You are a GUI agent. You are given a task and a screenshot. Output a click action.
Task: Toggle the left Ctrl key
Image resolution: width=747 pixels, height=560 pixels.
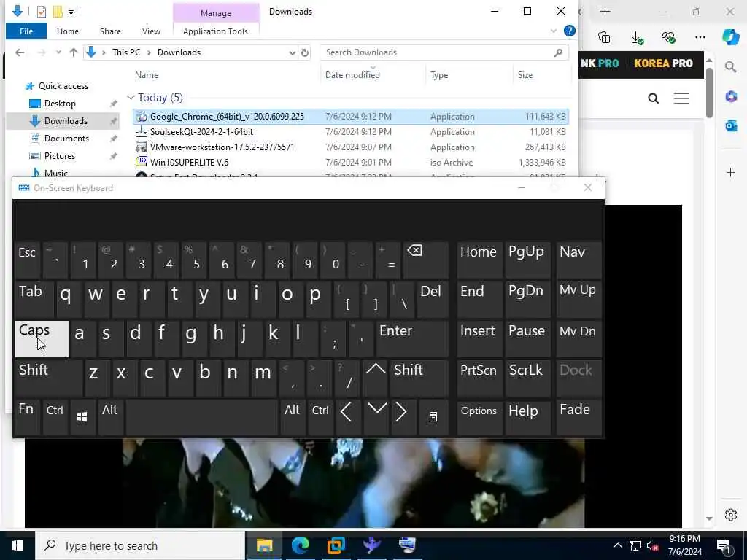[x=55, y=417]
